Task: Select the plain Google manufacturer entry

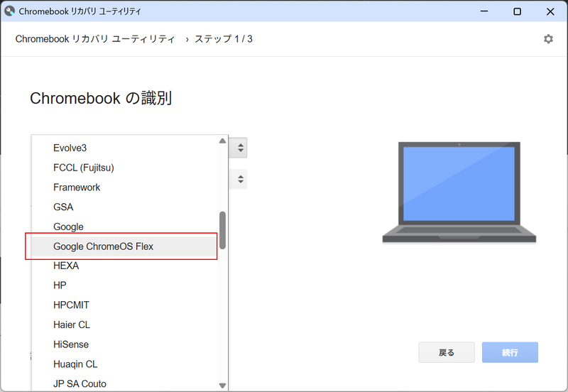Action: pyautogui.click(x=124, y=227)
